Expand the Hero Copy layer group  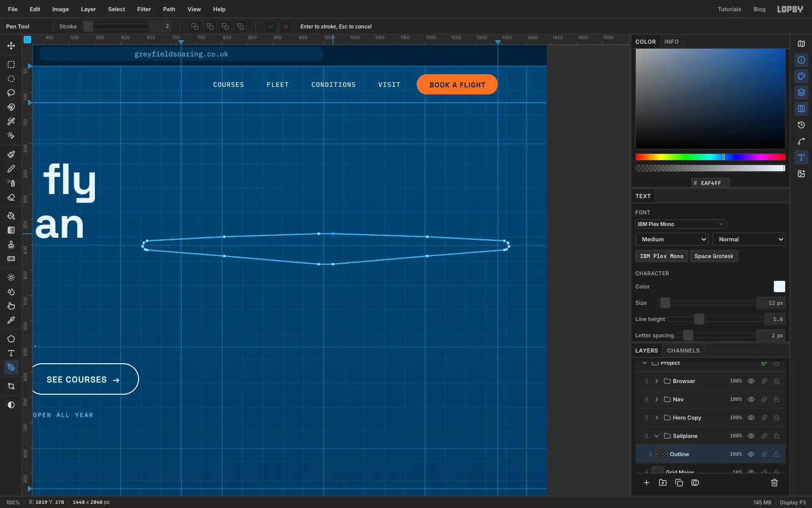coord(657,418)
